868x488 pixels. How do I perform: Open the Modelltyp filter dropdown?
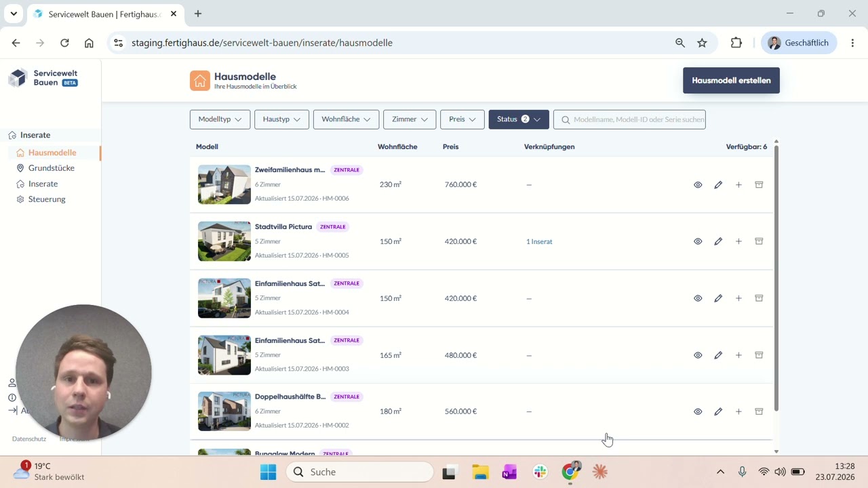[220, 119]
